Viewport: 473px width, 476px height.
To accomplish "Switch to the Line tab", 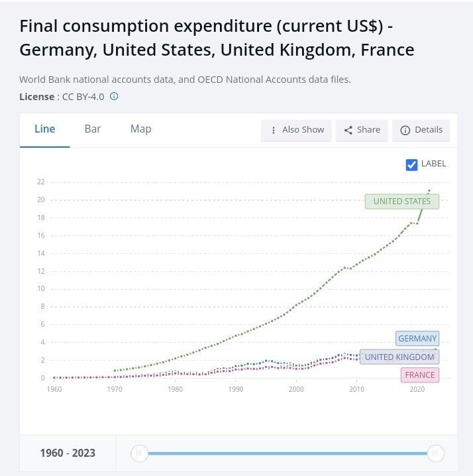I will pos(44,129).
